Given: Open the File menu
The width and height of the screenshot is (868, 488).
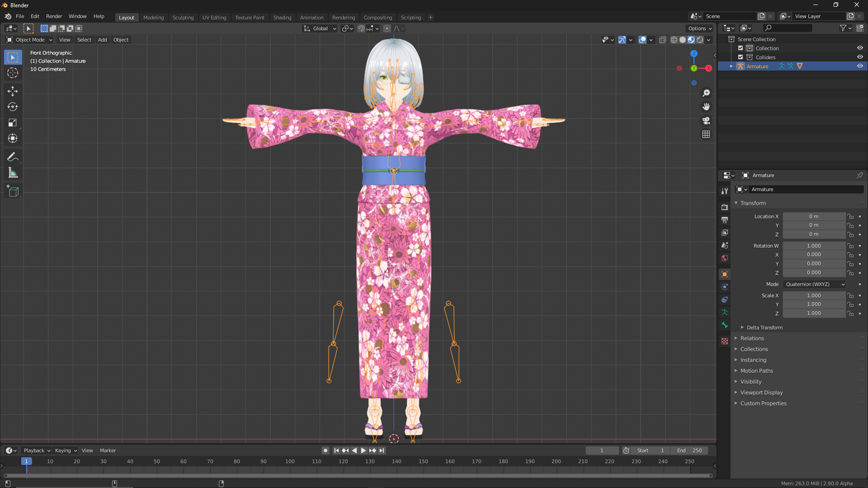Looking at the screenshot, I should coord(20,17).
